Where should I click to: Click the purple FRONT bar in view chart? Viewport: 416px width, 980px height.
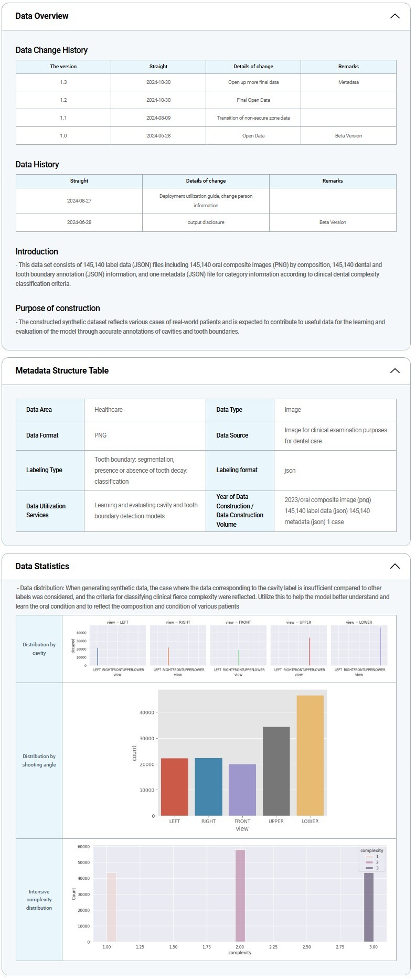coord(242,790)
